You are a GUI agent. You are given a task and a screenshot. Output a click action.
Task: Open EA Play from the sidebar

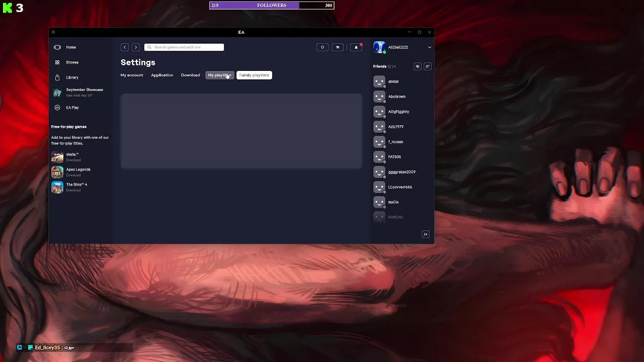click(72, 108)
